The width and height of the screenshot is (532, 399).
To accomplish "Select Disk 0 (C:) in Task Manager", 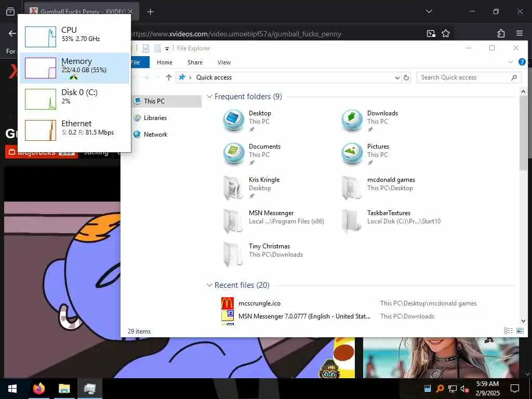I will (74, 99).
